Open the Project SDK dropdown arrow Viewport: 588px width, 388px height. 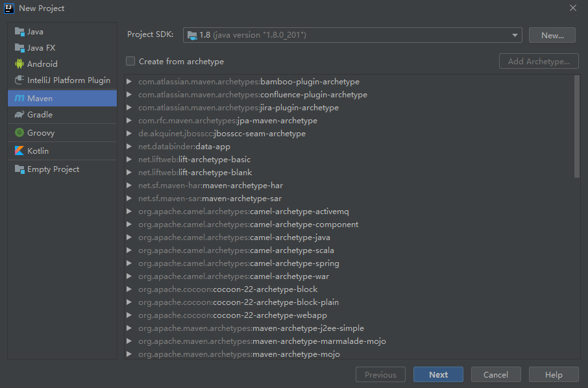(x=515, y=35)
